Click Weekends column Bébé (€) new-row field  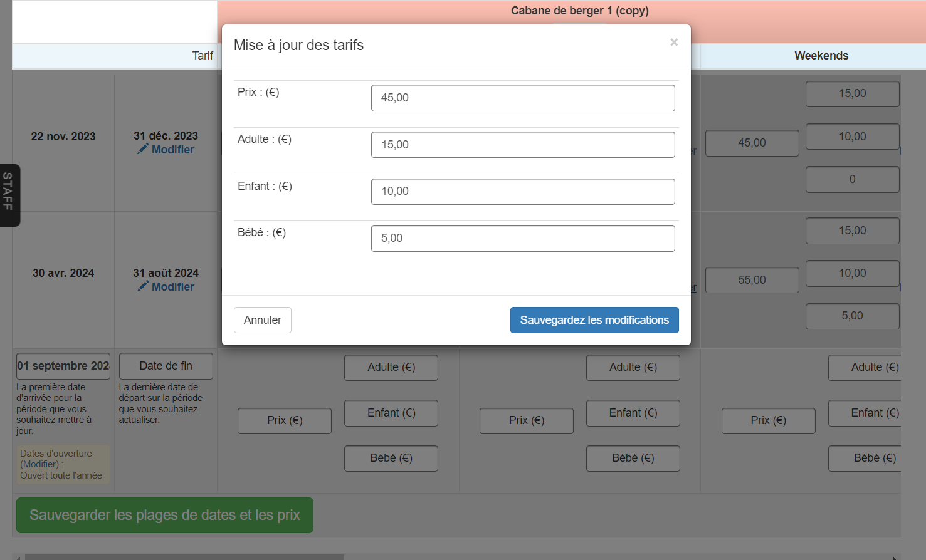[865, 458]
